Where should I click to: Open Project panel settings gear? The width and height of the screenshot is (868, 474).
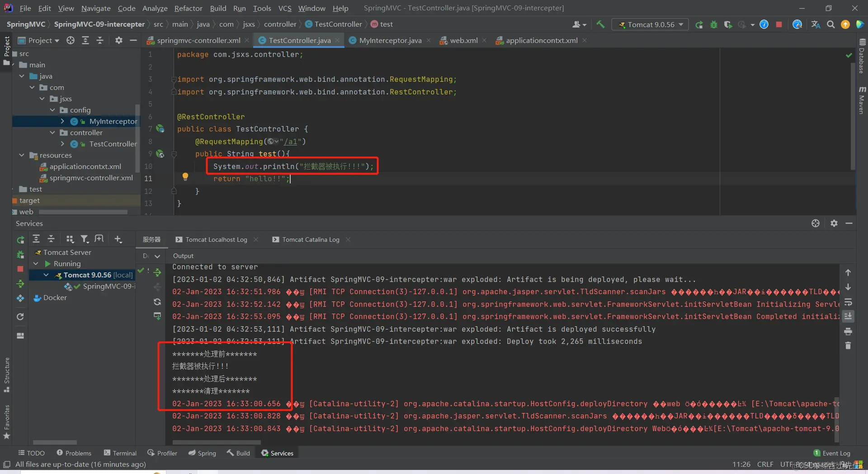click(x=119, y=40)
